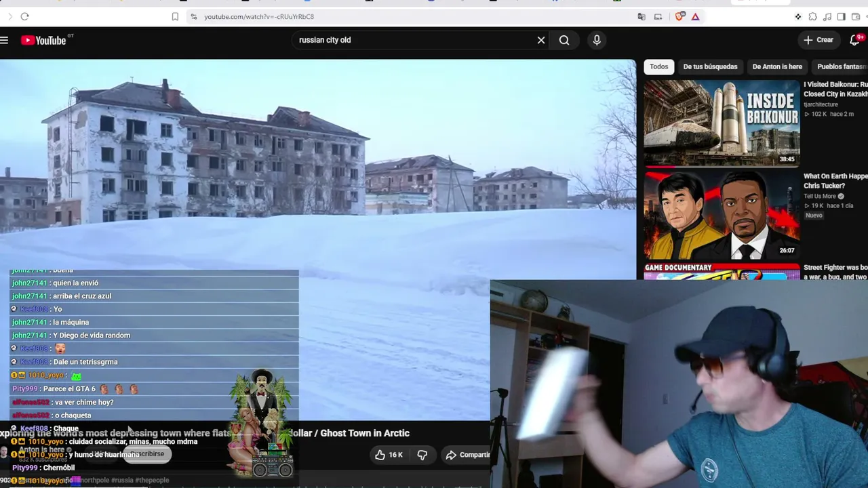Open the translate page icon in address bar
Image resolution: width=868 pixels, height=488 pixels.
[642, 16]
